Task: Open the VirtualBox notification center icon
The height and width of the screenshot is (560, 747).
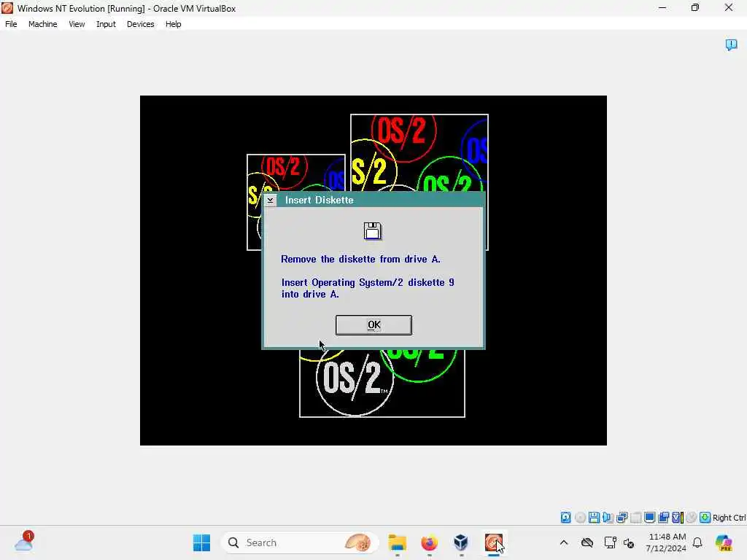Action: point(731,44)
